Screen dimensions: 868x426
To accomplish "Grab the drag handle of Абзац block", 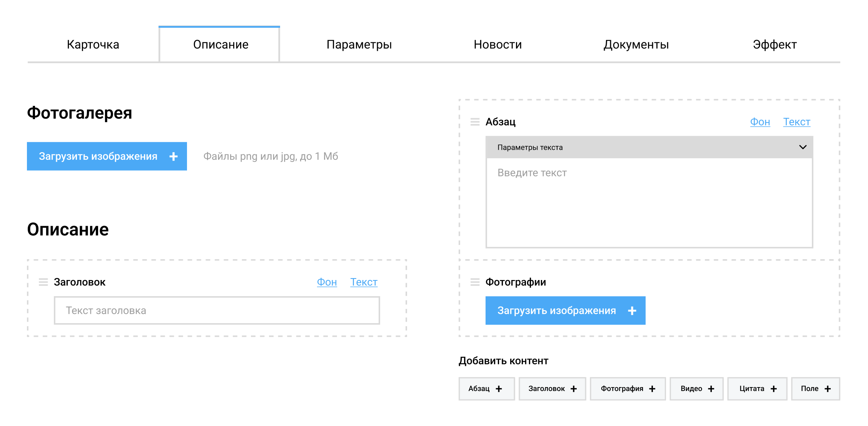I will coord(475,122).
